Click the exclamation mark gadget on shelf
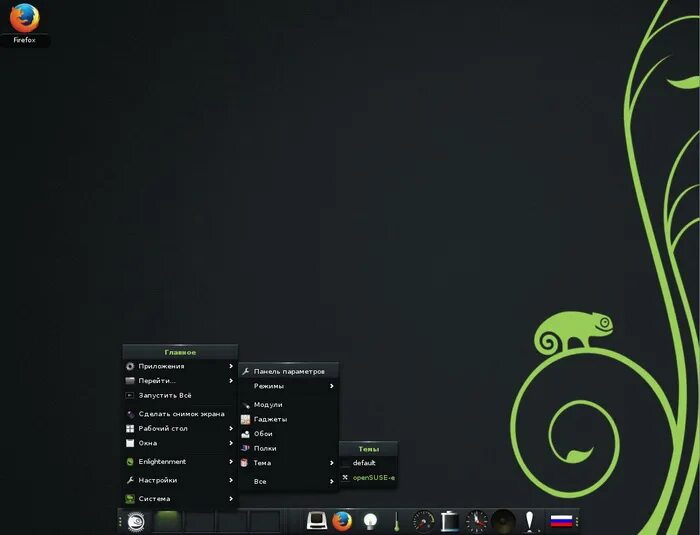Viewport: 700px width, 535px height. (529, 521)
